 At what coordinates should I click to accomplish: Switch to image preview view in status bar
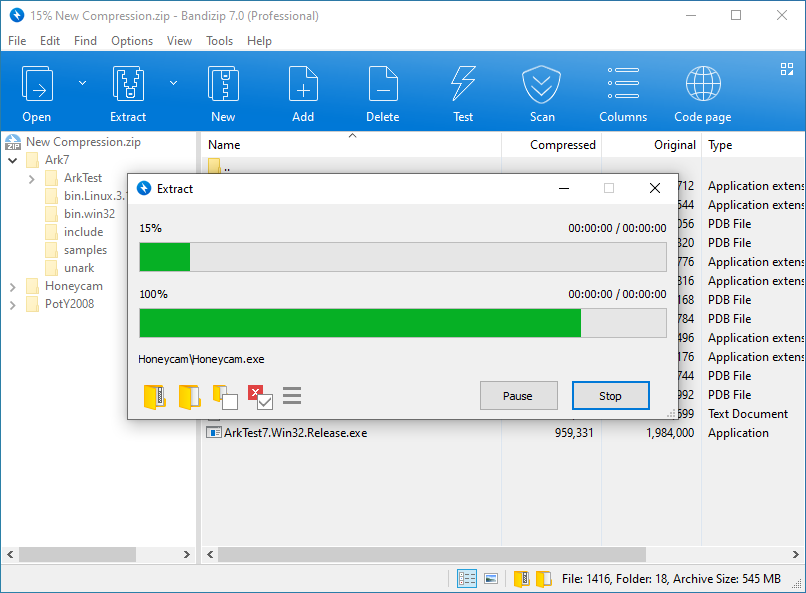pos(491,578)
